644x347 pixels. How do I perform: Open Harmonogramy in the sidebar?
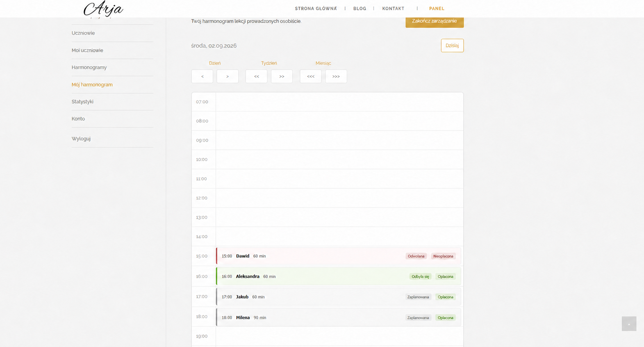click(x=89, y=67)
